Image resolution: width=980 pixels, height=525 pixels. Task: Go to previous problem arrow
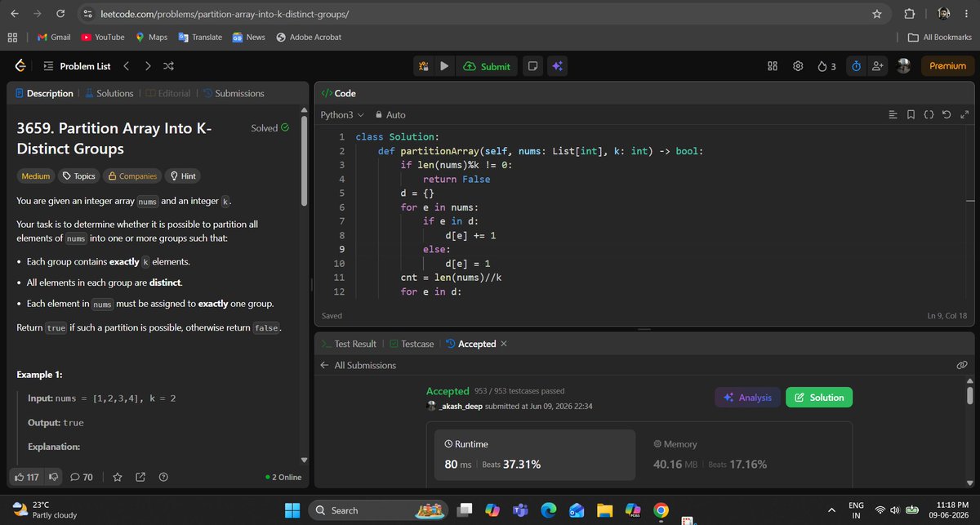127,66
